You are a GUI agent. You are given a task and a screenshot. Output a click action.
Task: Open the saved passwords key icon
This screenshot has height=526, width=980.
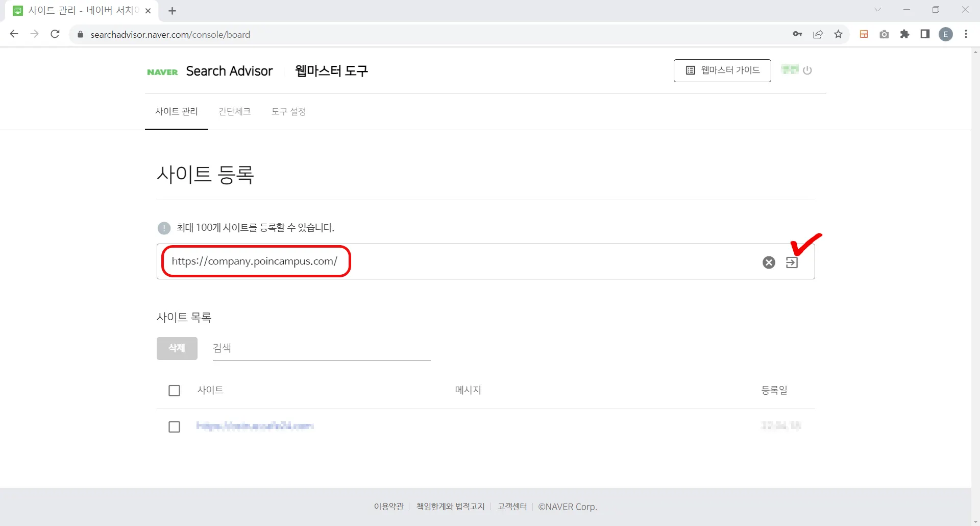coord(797,34)
